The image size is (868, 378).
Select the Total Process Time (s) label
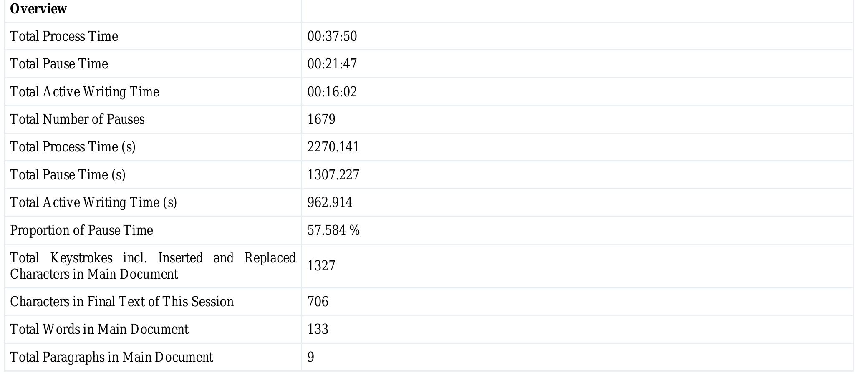[73, 147]
